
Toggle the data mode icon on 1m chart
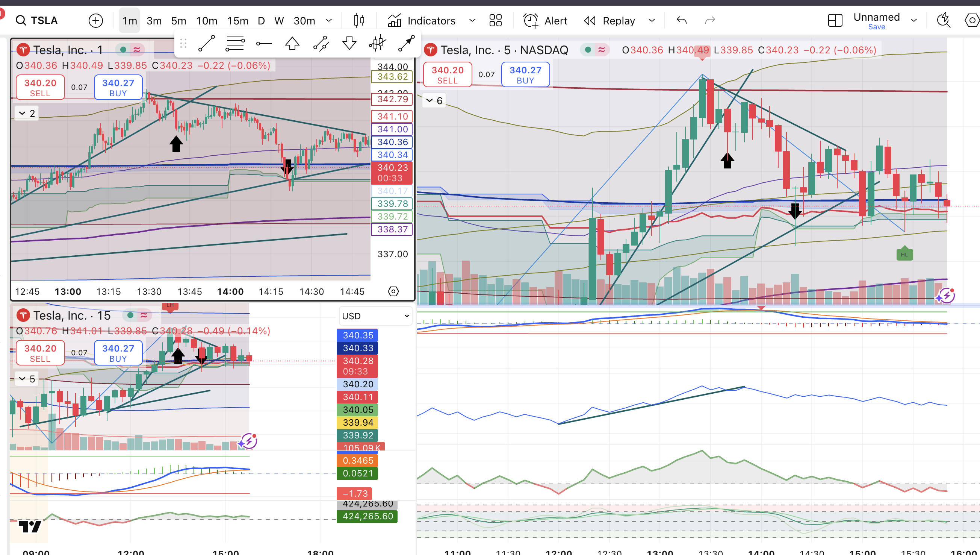coord(137,50)
